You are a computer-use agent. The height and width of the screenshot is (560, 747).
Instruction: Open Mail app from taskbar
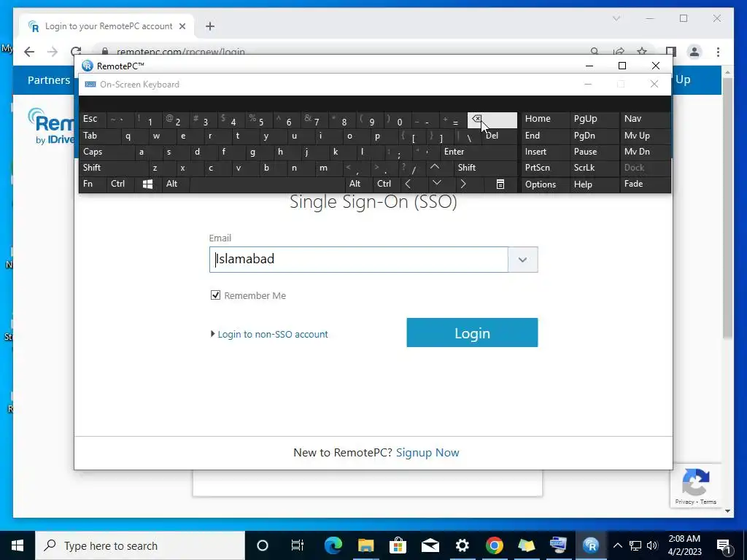click(x=430, y=545)
